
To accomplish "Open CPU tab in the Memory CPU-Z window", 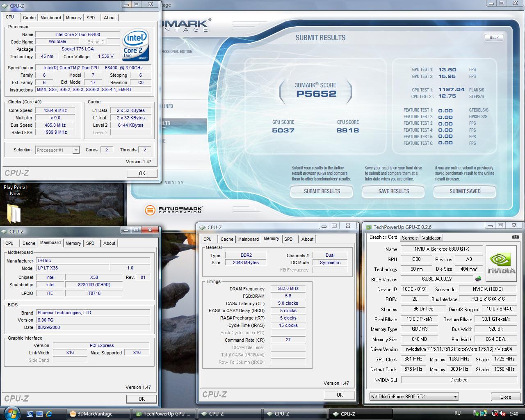I will point(208,239).
